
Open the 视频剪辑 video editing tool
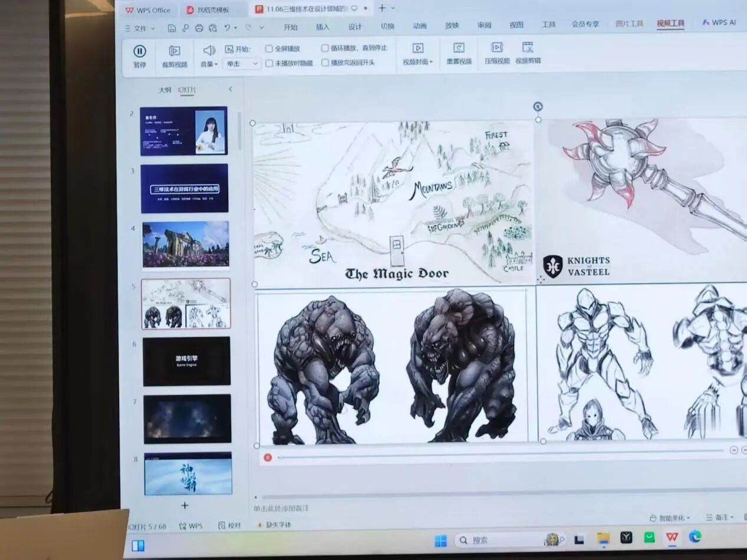528,48
